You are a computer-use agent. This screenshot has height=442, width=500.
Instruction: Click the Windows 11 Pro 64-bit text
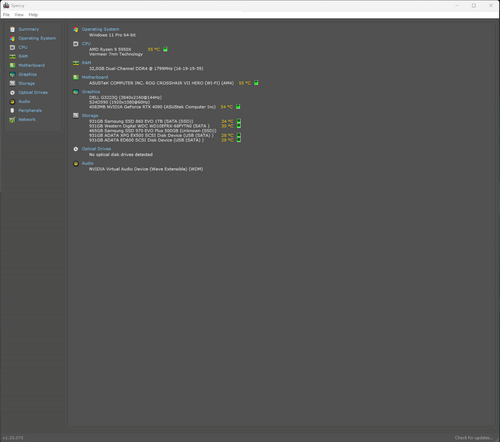click(112, 35)
